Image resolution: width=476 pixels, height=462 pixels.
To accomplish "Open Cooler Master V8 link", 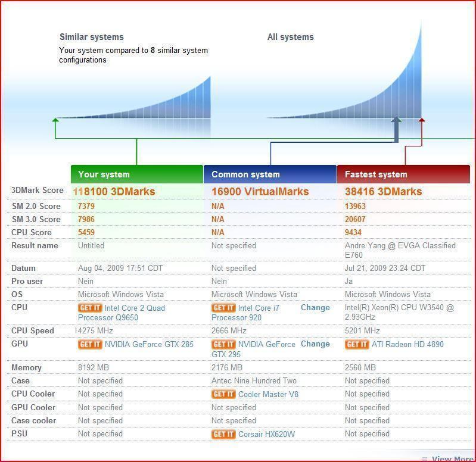I will click(x=268, y=394).
